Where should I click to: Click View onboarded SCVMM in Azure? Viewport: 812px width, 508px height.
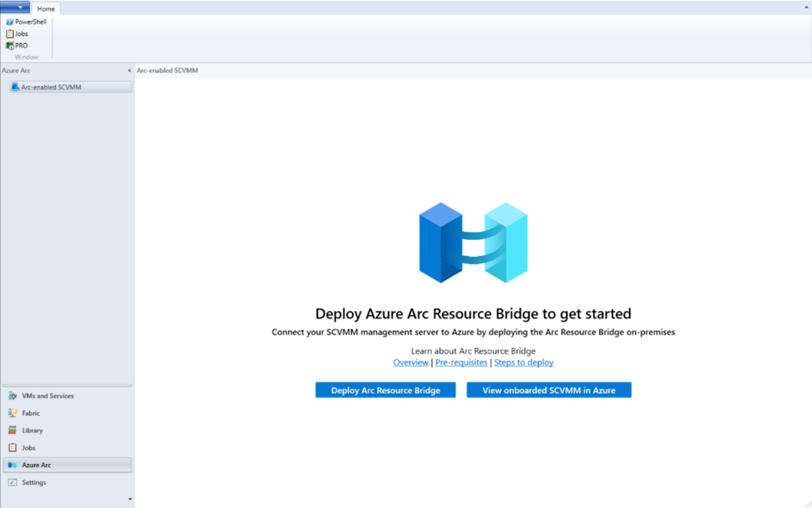[x=549, y=389]
